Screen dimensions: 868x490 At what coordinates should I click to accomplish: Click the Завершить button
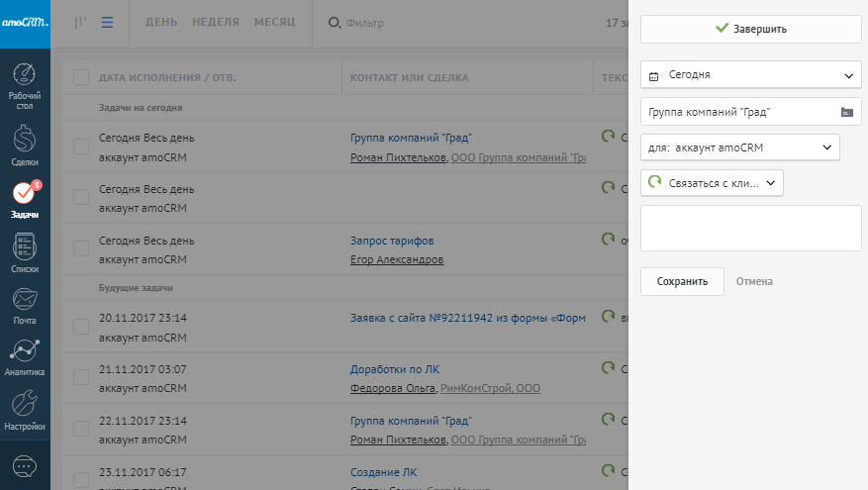(x=750, y=29)
